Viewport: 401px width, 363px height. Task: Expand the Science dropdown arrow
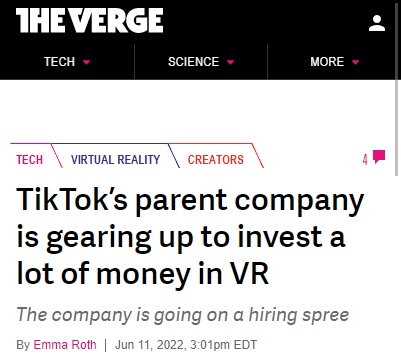tap(231, 62)
